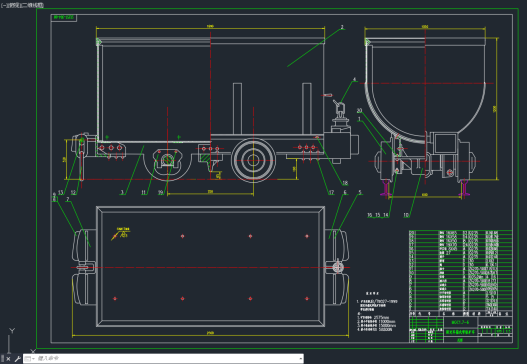Screen dimensions: 527x364
Task: Select part callout number 10
Action: 406,215
